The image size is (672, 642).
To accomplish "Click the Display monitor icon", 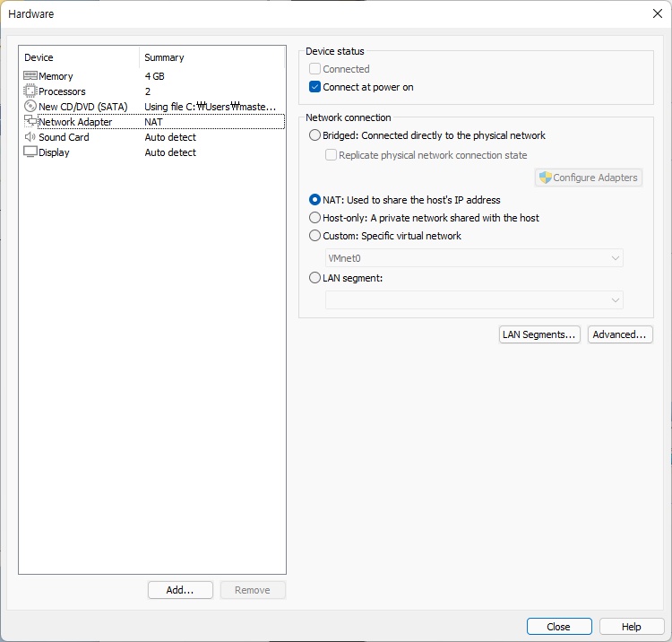I will (30, 152).
